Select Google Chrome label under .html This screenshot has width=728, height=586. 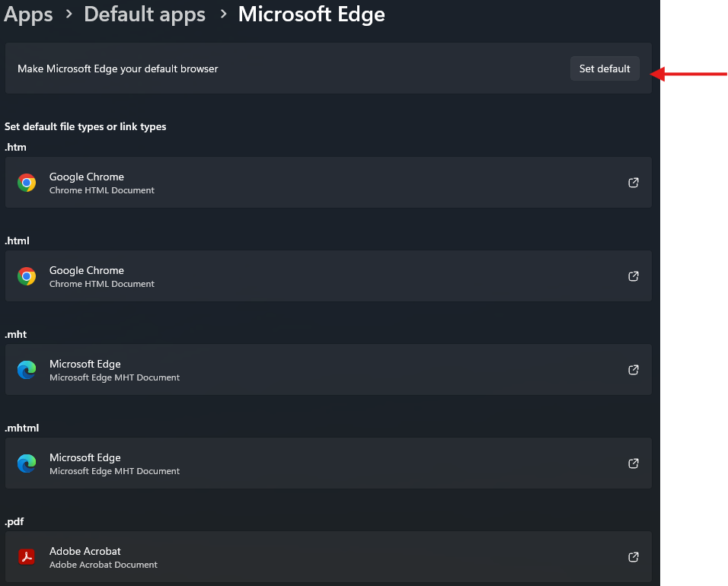click(x=87, y=270)
